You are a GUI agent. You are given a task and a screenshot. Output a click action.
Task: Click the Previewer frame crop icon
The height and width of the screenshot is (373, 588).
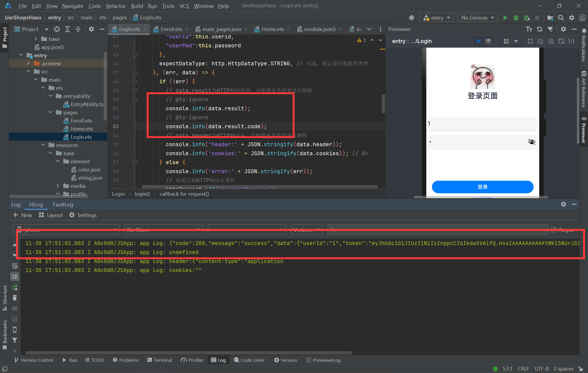click(530, 41)
